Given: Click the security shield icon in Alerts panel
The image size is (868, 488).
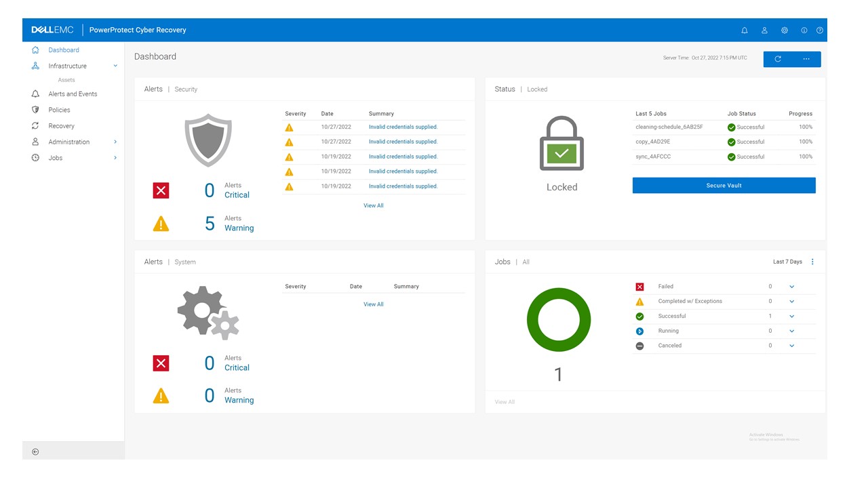Looking at the screenshot, I should tap(208, 140).
